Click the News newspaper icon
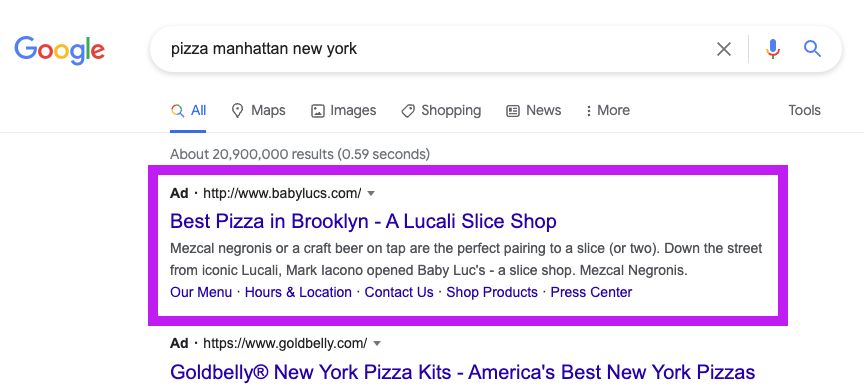This screenshot has height=386, width=864. [513, 111]
